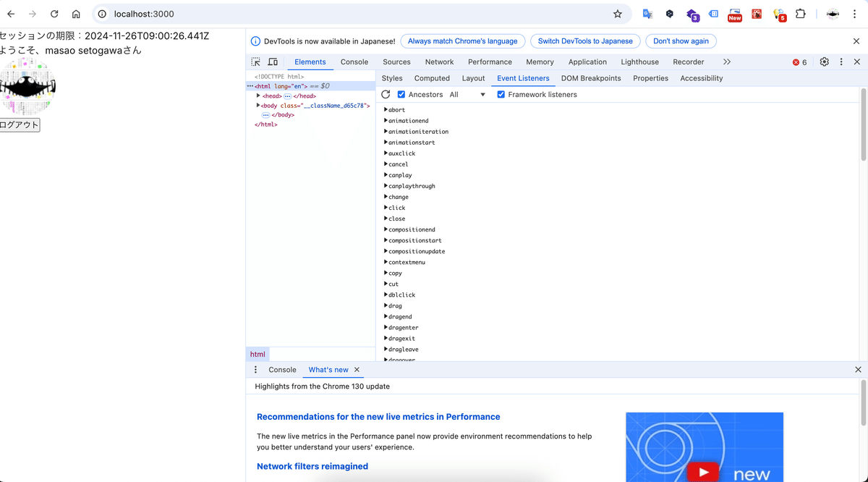Expand the dblclick event listener
This screenshot has height=482, width=868.
point(386,295)
